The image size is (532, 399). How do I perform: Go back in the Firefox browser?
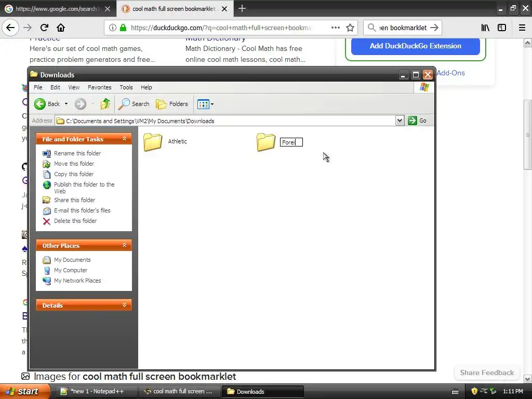pyautogui.click(x=10, y=28)
